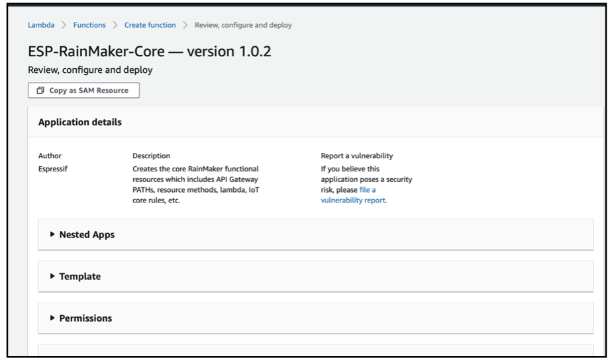This screenshot has width=612, height=364.
Task: Click the chevron separator after Lambda
Action: point(64,25)
